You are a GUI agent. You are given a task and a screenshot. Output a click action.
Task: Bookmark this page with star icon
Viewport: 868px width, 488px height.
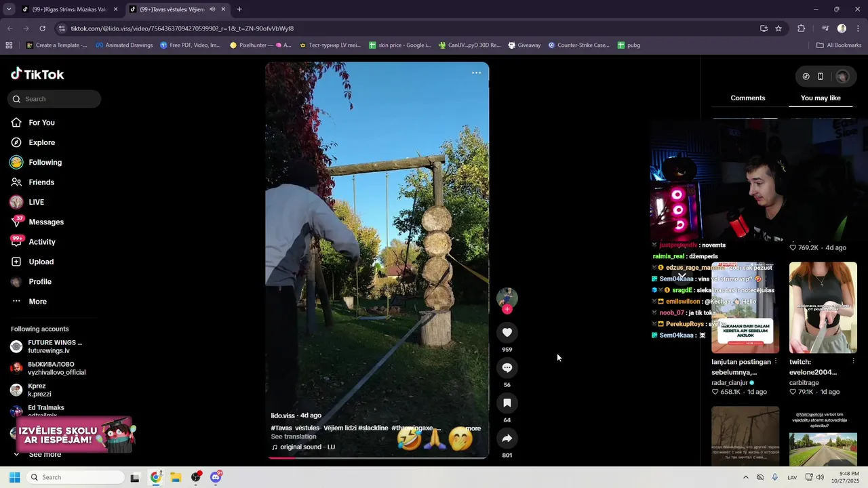pos(778,28)
